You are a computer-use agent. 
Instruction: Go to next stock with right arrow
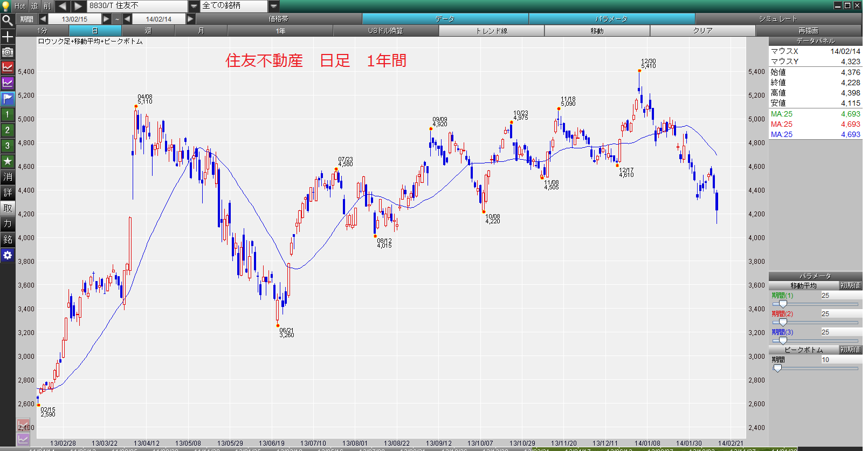coord(79,6)
